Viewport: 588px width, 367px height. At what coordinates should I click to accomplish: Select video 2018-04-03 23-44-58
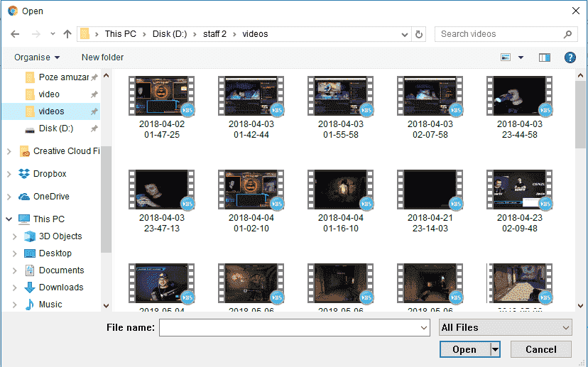519,108
